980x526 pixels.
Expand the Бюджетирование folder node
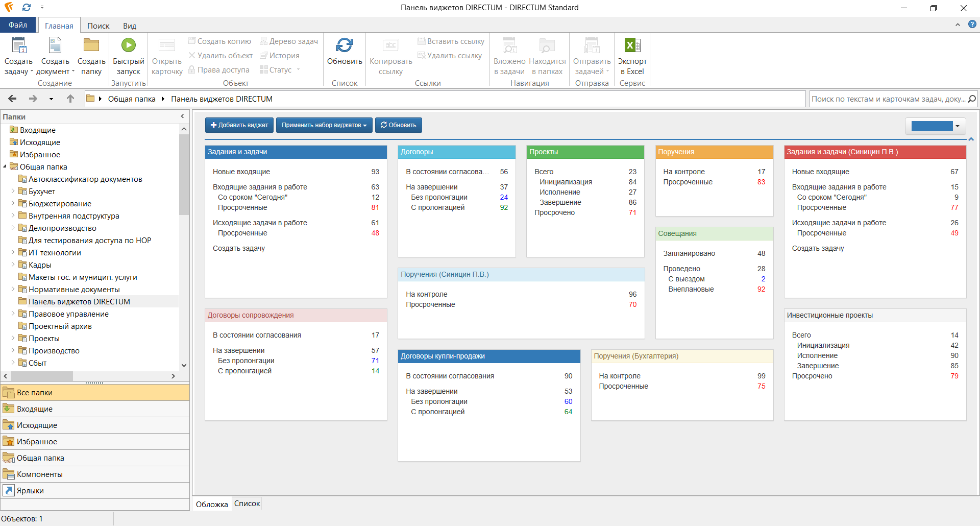click(x=13, y=203)
